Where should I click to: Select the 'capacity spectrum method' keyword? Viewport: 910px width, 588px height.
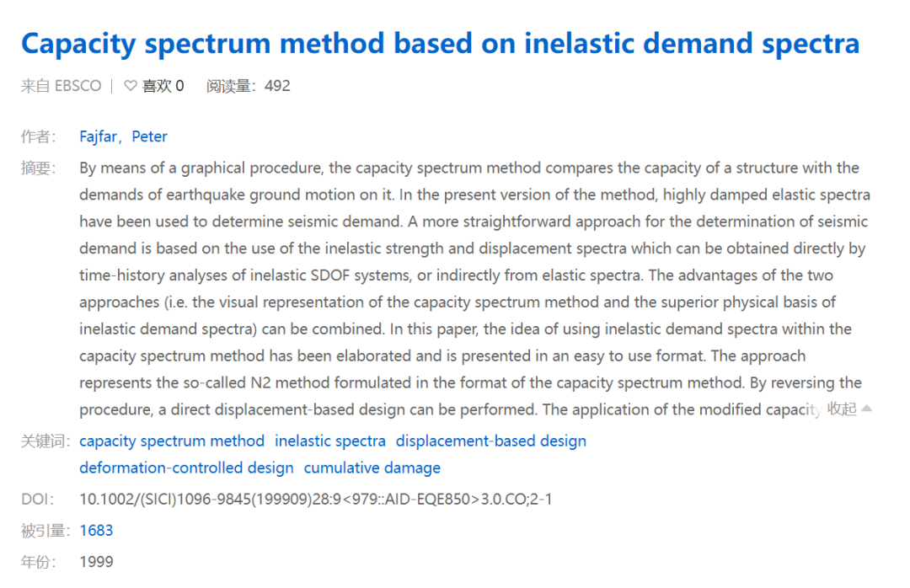(x=172, y=441)
